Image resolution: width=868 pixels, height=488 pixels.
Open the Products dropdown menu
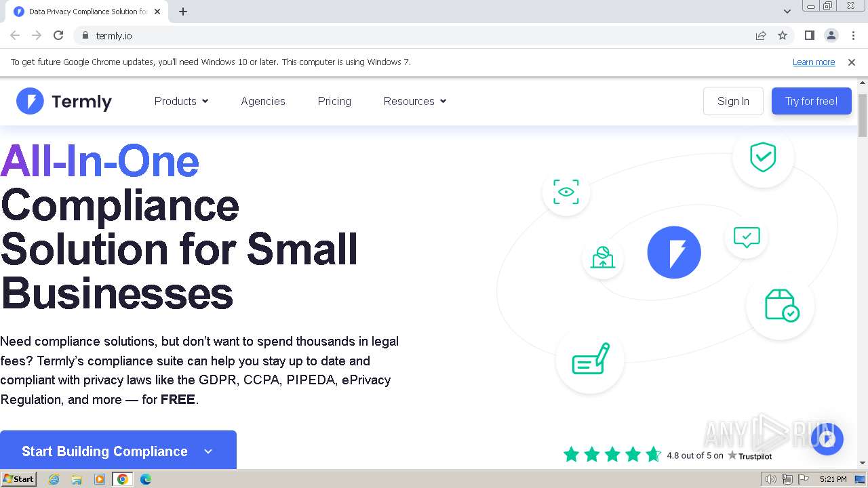[181, 101]
